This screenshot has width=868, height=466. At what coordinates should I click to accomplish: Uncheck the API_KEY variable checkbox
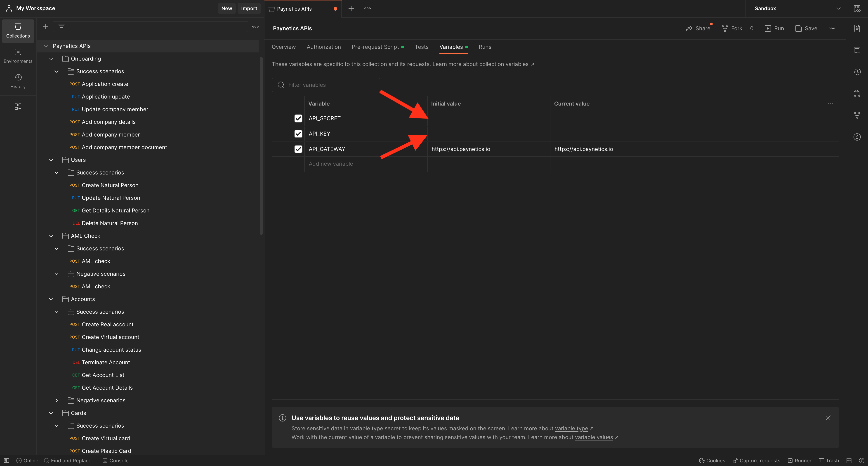pos(298,134)
